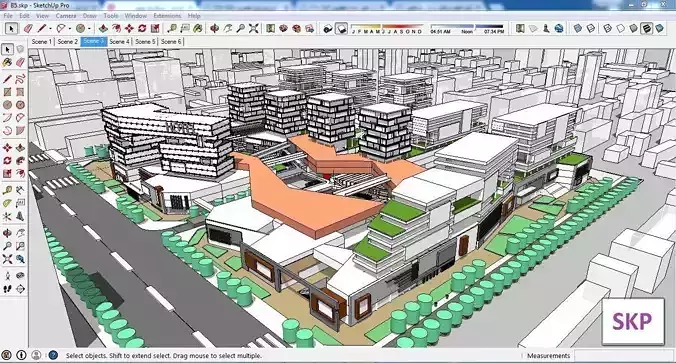Screen dimensions: 676x363
Task: Select the Scene 2 tab
Action: click(68, 41)
